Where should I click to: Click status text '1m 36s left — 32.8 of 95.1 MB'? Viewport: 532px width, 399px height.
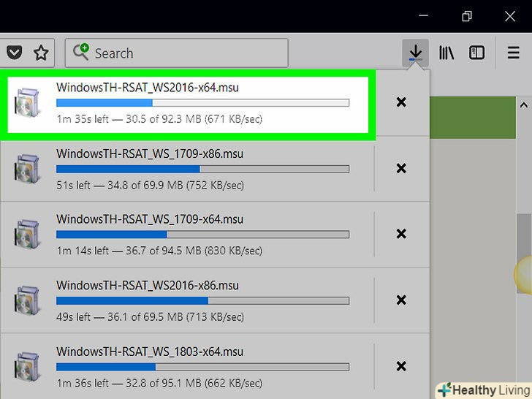pyautogui.click(x=129, y=383)
